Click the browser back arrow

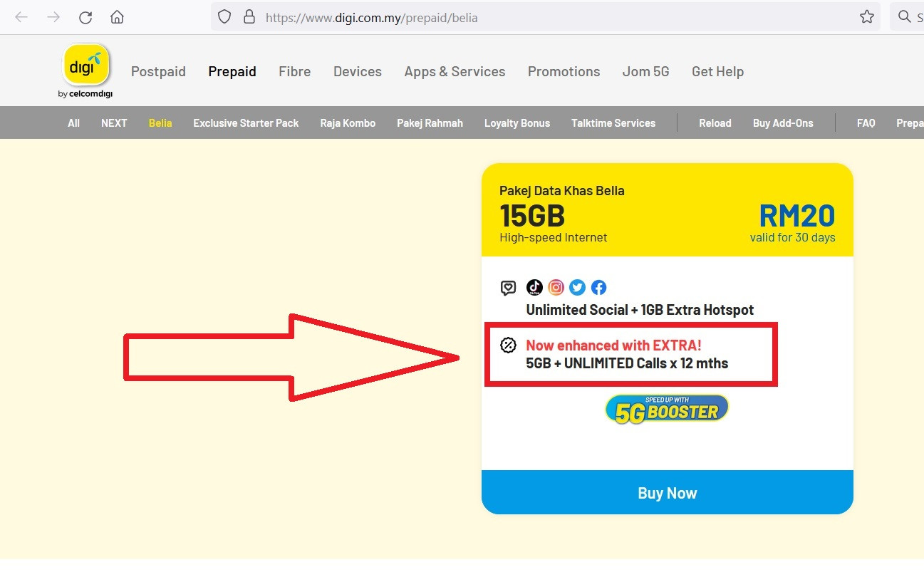click(x=21, y=17)
